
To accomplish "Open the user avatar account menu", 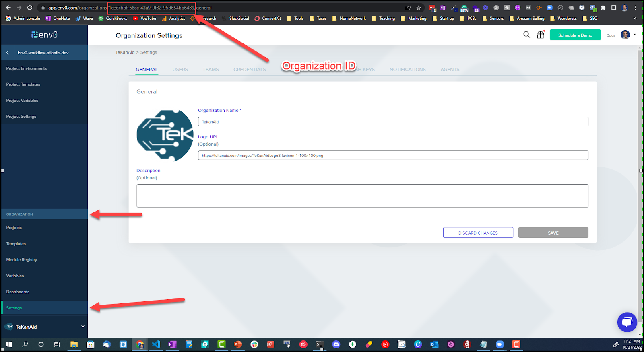I will coord(625,35).
